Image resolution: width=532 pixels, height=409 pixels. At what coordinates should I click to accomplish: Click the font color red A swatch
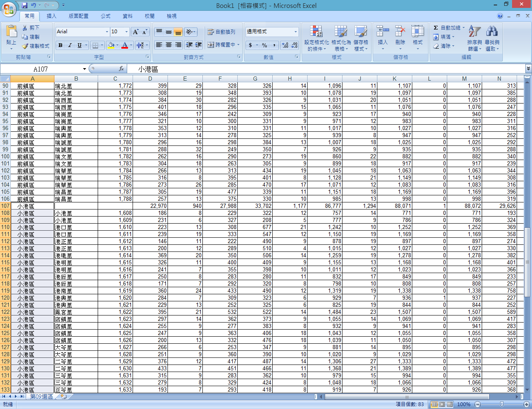[x=124, y=45]
